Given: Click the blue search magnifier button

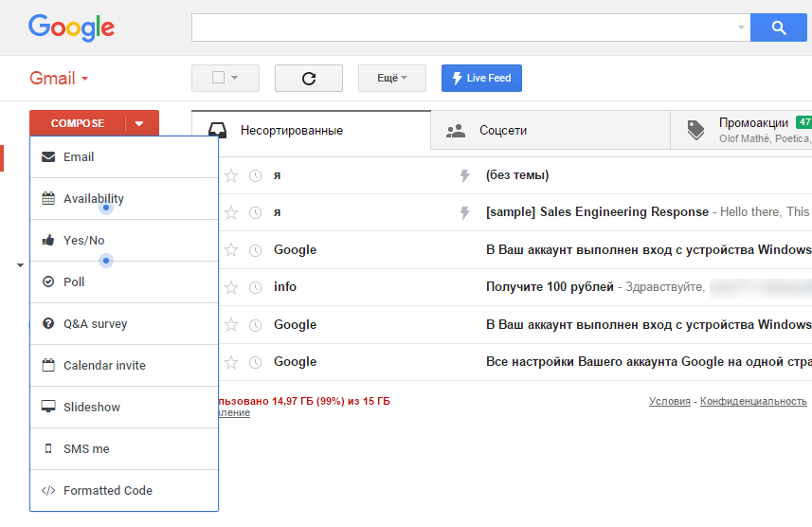Looking at the screenshot, I should [778, 27].
